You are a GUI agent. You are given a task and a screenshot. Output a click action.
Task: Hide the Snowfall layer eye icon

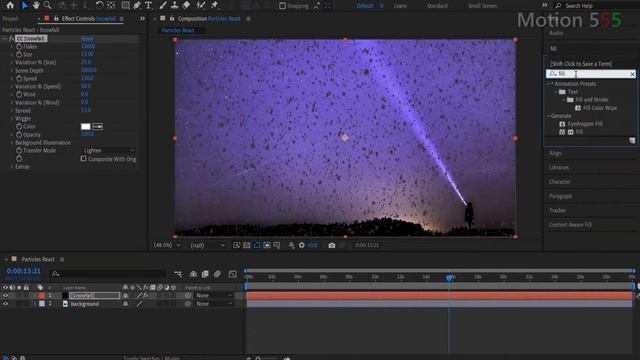click(x=6, y=296)
